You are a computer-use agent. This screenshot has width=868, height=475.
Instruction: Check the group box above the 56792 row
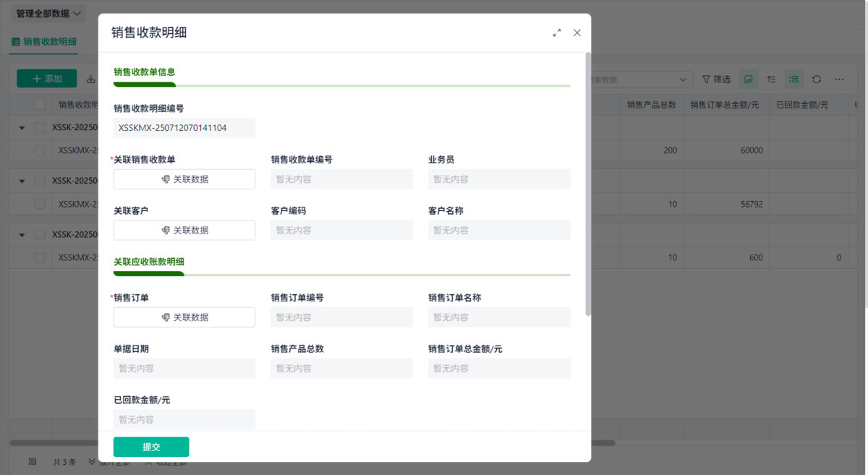pyautogui.click(x=40, y=181)
